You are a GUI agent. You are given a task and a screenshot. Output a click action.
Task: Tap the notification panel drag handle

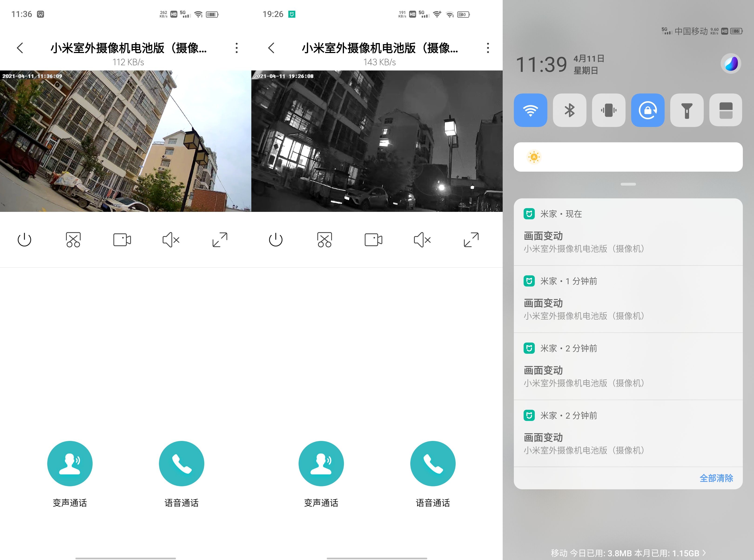[x=628, y=184]
